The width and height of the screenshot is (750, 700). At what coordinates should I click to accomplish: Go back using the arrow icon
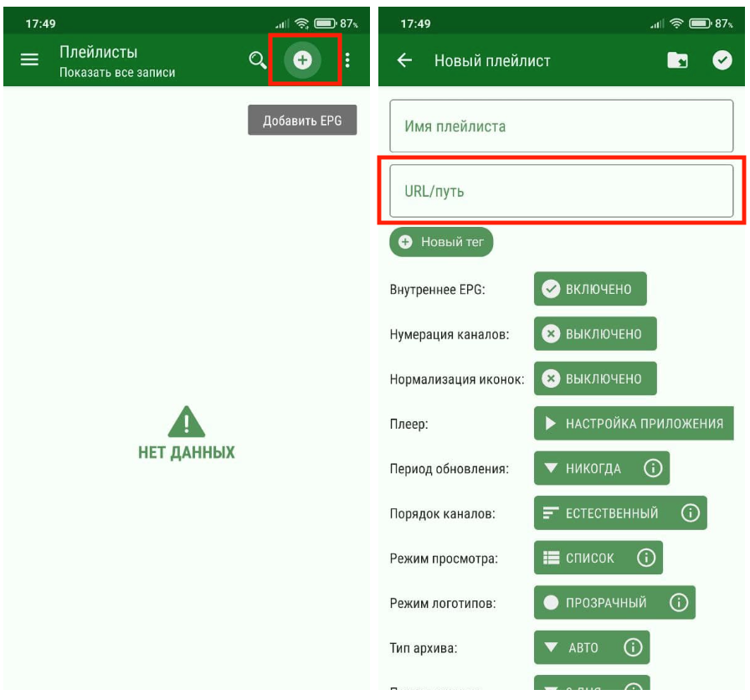405,60
